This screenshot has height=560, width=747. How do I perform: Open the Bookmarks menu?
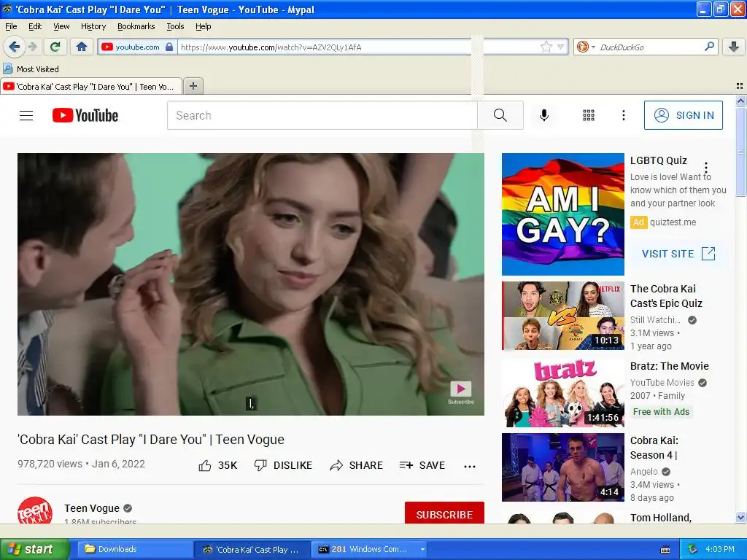136,26
